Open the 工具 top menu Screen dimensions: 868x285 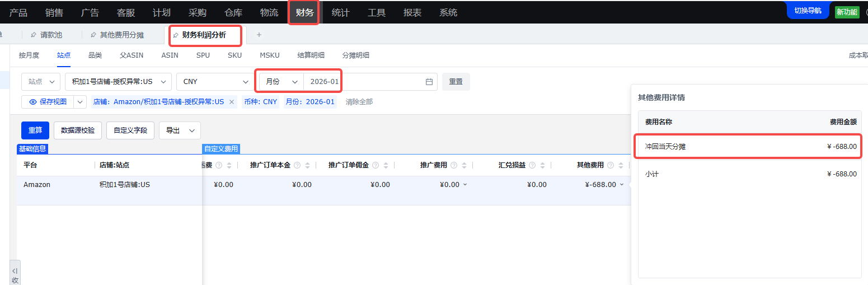pos(377,12)
